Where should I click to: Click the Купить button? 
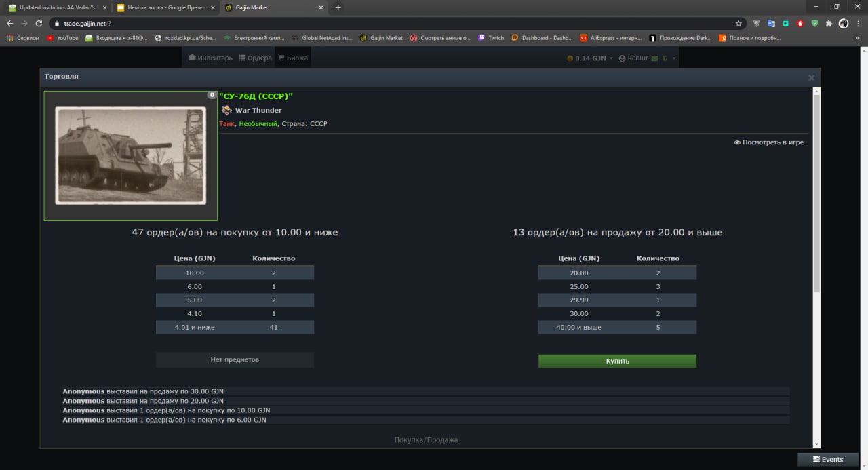click(617, 361)
